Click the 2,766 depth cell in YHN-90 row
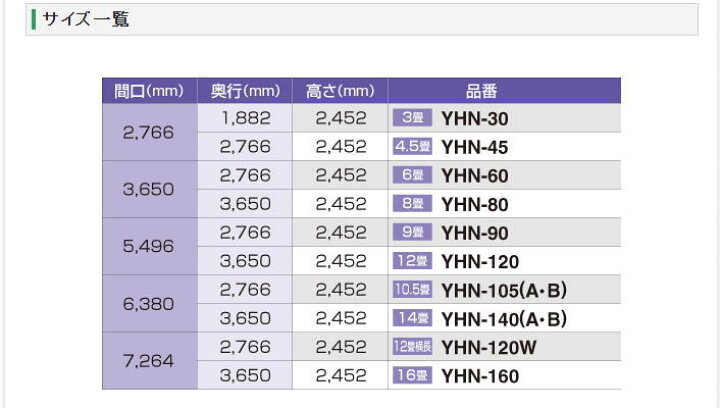Screen dimensions: 720x408 [245, 233]
